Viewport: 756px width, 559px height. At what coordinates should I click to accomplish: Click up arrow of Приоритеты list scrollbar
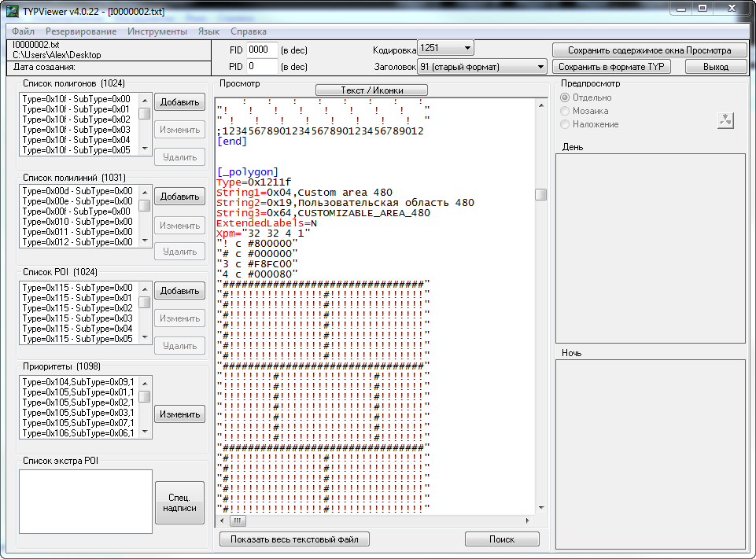click(x=145, y=383)
